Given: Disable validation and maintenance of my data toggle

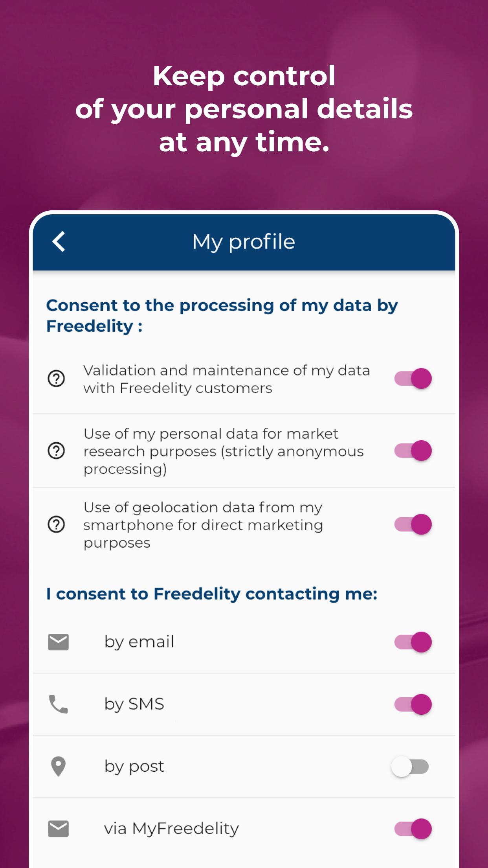Looking at the screenshot, I should 413,379.
